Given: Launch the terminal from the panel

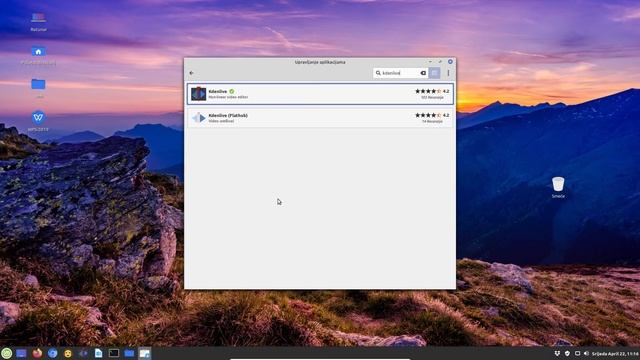Looking at the screenshot, I should click(x=114, y=353).
